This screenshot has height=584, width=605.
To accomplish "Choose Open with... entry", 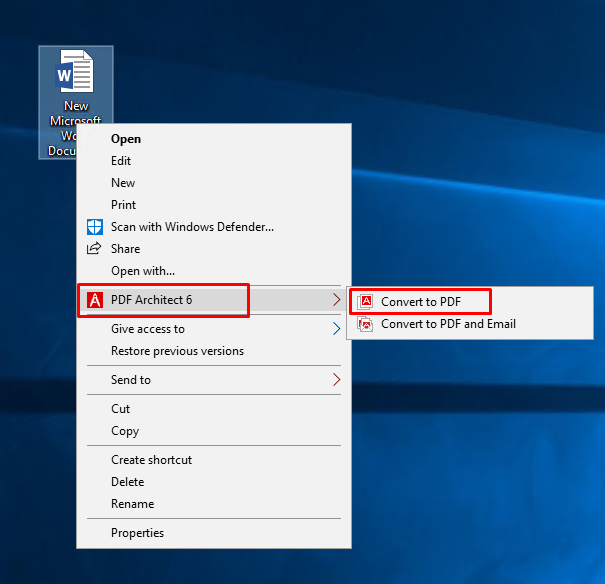I will point(214,271).
